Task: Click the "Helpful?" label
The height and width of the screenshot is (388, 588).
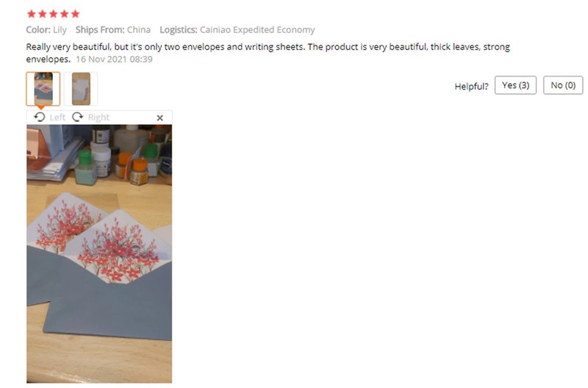Action: coord(471,86)
